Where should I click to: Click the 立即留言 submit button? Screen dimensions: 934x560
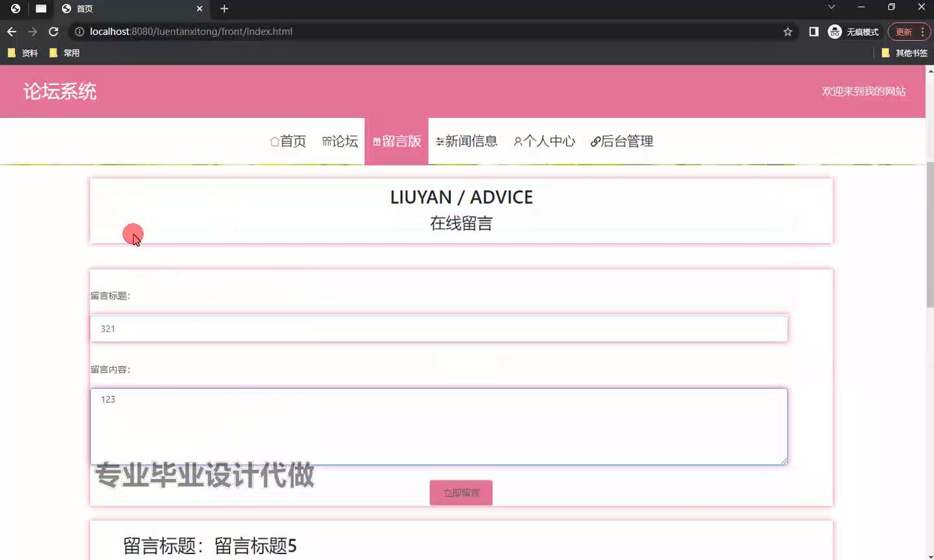click(x=461, y=492)
